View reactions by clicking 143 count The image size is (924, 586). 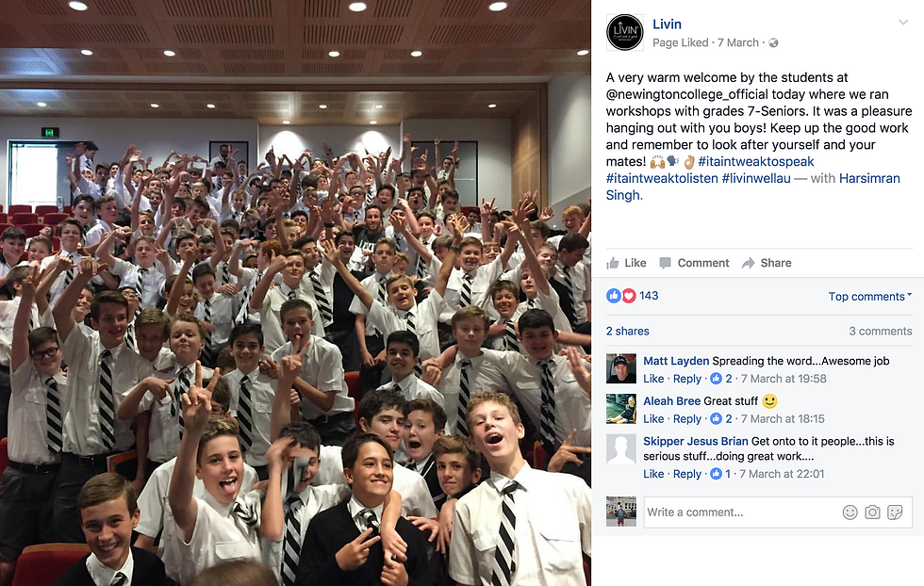point(649,296)
